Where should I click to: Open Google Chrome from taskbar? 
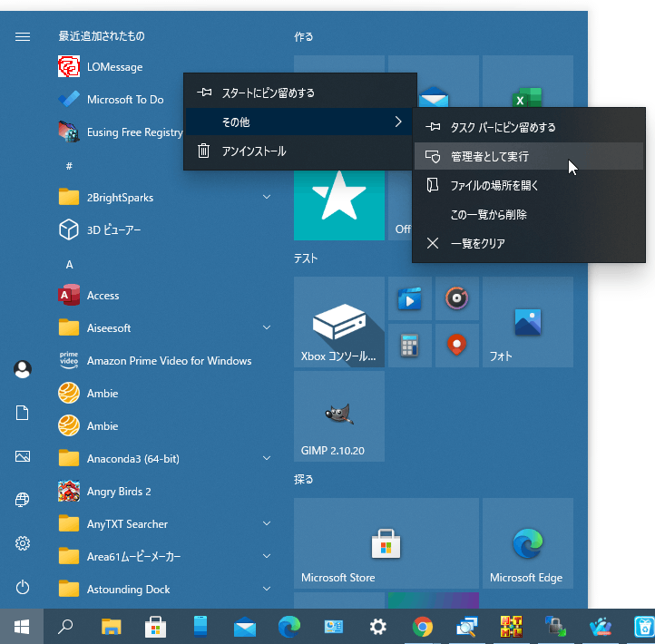click(423, 627)
